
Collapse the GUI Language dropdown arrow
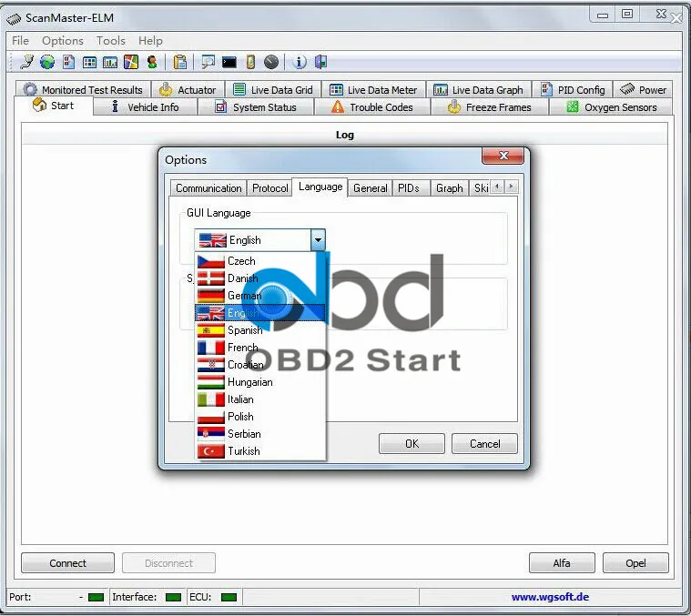(x=318, y=240)
